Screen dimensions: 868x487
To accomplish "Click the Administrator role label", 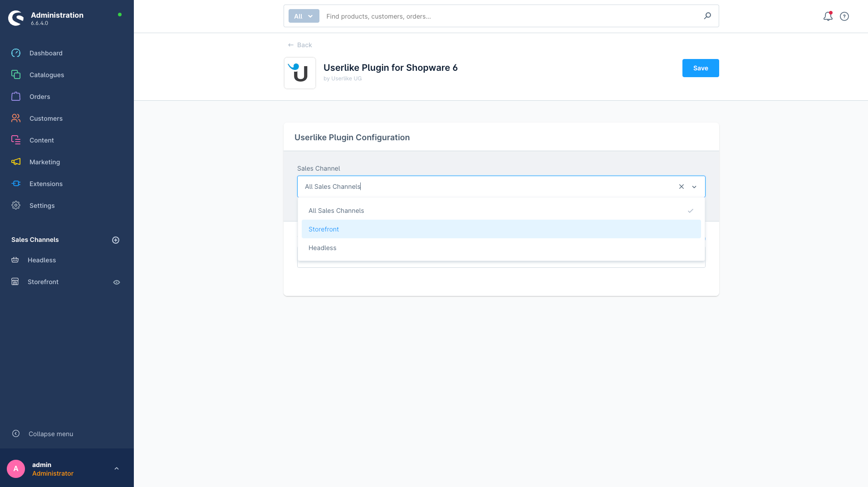I will coord(53,473).
